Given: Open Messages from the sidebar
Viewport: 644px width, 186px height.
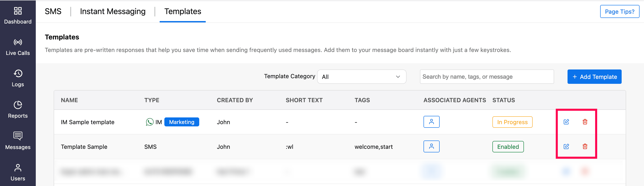Looking at the screenshot, I should [x=18, y=136].
